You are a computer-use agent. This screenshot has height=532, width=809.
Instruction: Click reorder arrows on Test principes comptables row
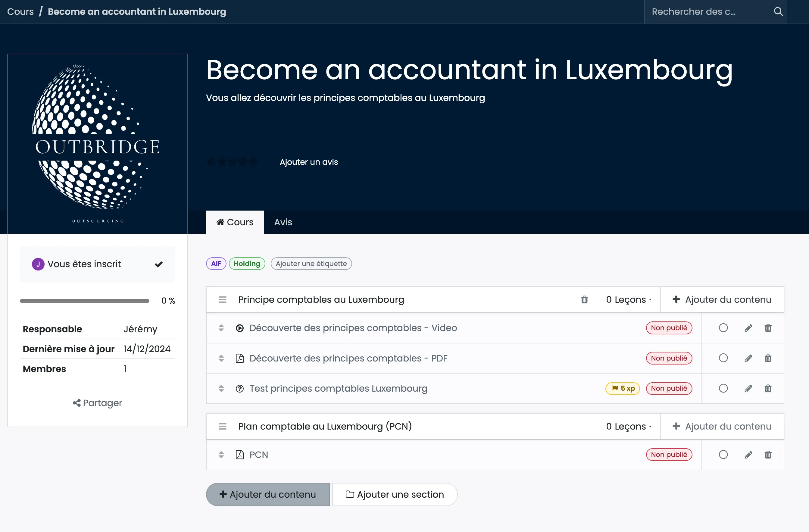(221, 389)
